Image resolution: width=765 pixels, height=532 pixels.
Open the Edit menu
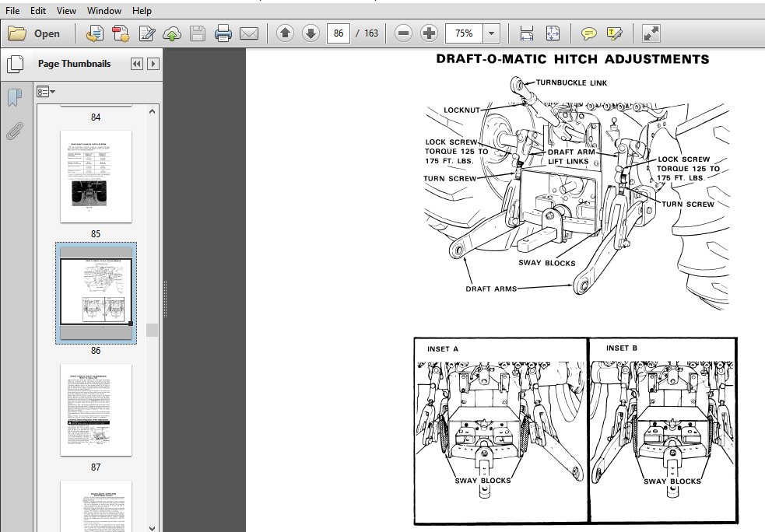(x=38, y=10)
